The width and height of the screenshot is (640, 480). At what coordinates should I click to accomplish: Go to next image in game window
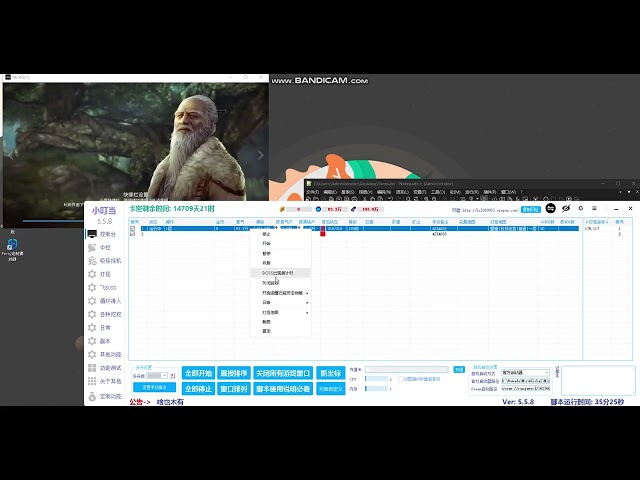point(261,155)
